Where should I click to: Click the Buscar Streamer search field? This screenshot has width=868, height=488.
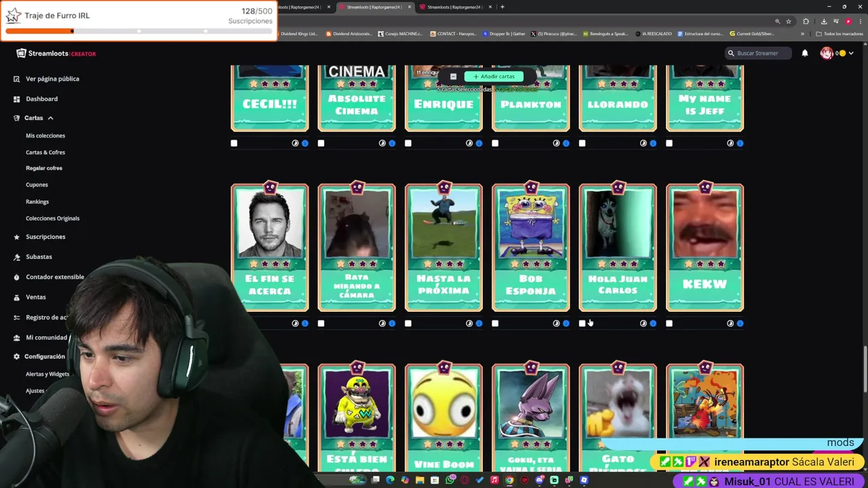(757, 53)
